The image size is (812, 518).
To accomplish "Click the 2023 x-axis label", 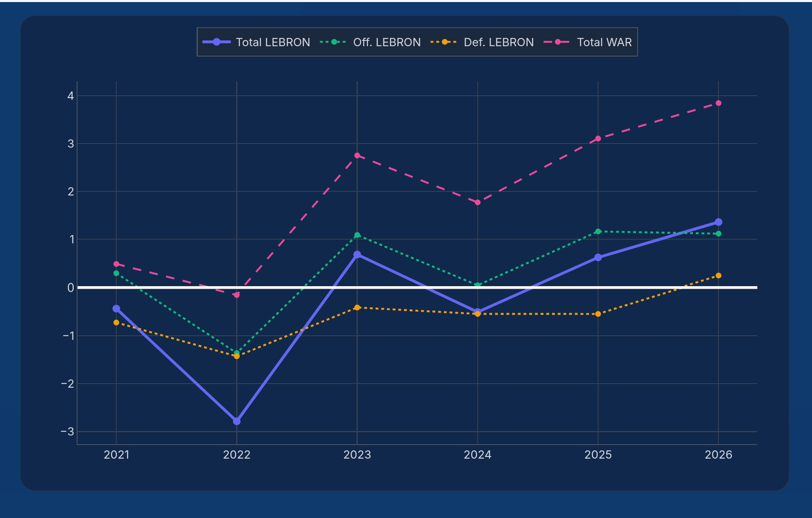I will [x=357, y=454].
